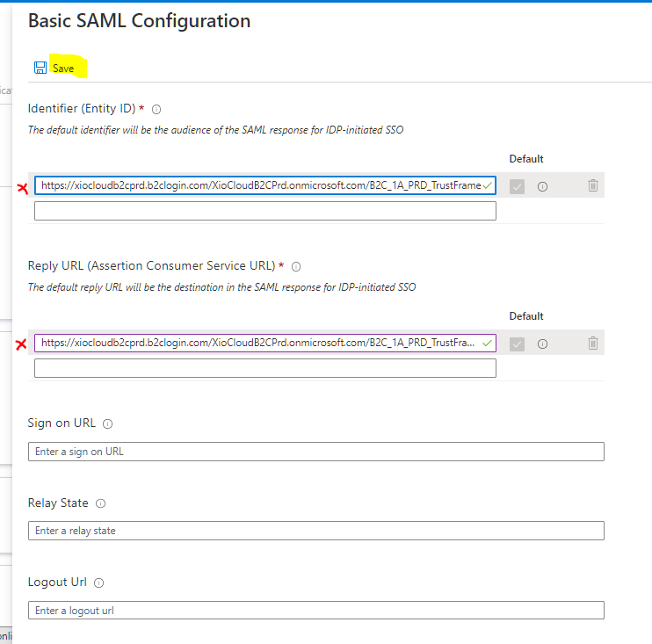
Task: Click the Basic SAML Configuration heading
Action: (140, 21)
